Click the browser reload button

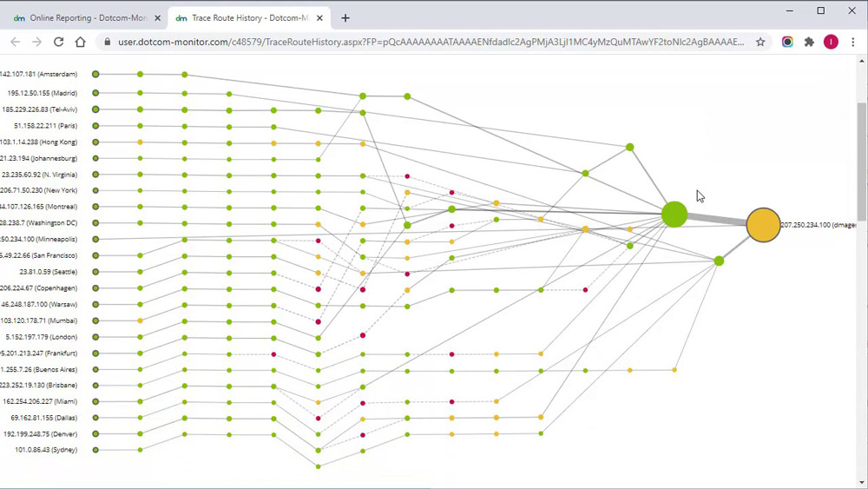coord(58,42)
